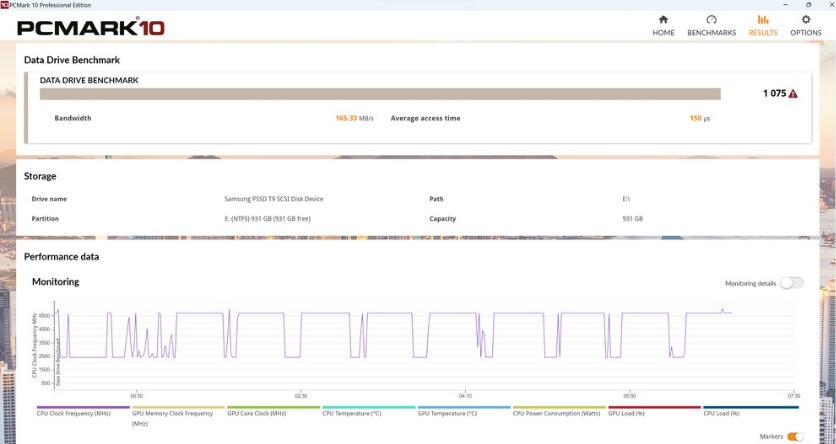Go to Benchmarks via gauge icon
This screenshot has width=836, height=444.
[x=711, y=20]
